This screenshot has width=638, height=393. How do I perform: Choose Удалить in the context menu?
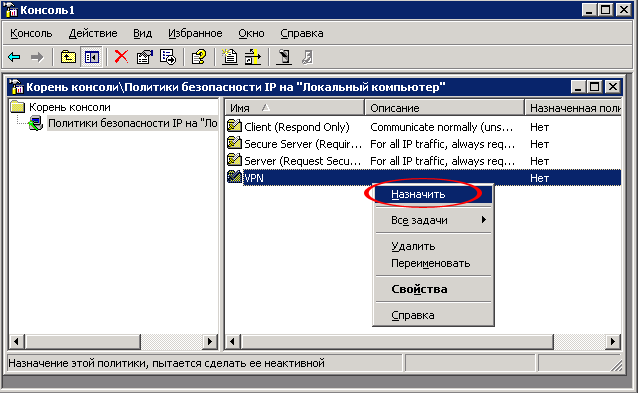(x=433, y=246)
